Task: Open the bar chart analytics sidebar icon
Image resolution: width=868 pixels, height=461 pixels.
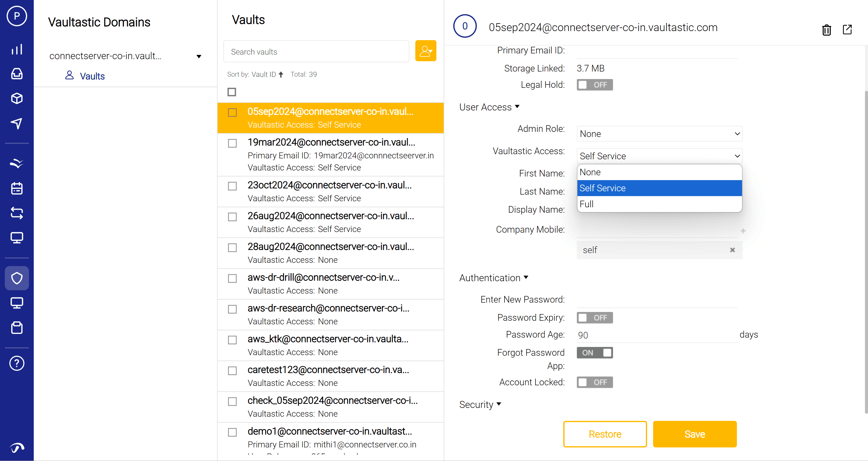Action: pos(17,49)
